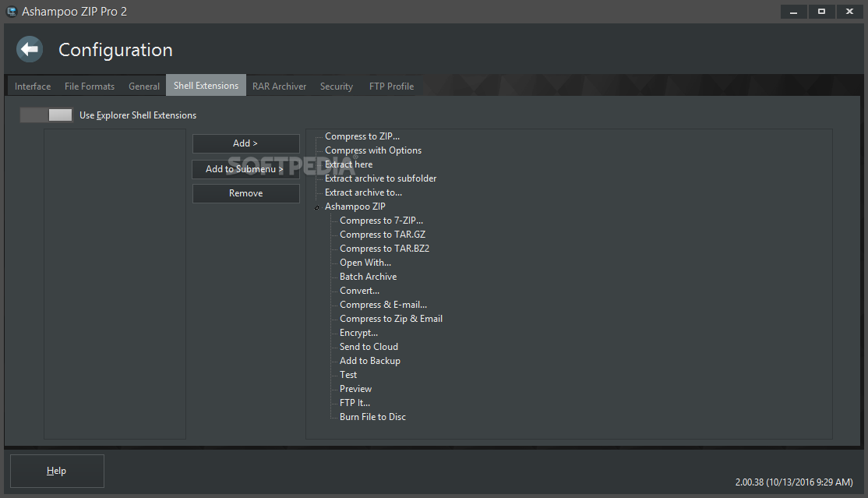
Task: Select Burn File to Disc item
Action: 372,417
